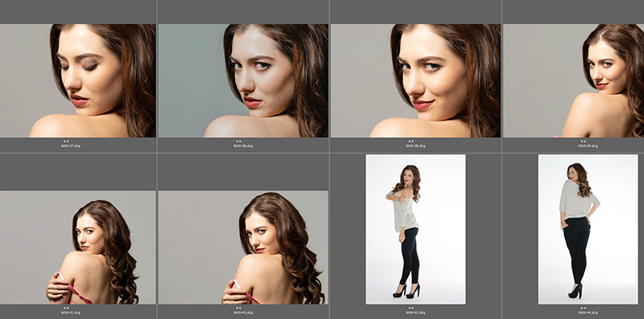Screen dimensions: 644x319
Task: Select the RAW-38.dng portrait thumbnail
Action: [243, 81]
